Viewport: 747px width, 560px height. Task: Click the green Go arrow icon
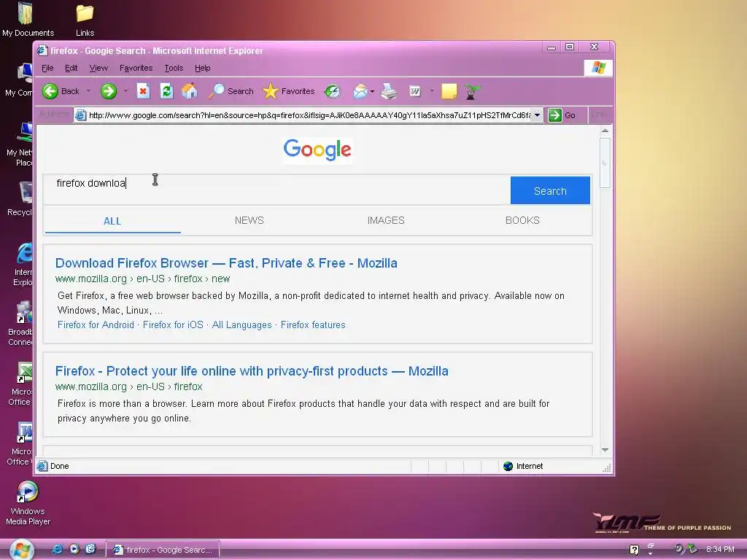[554, 115]
